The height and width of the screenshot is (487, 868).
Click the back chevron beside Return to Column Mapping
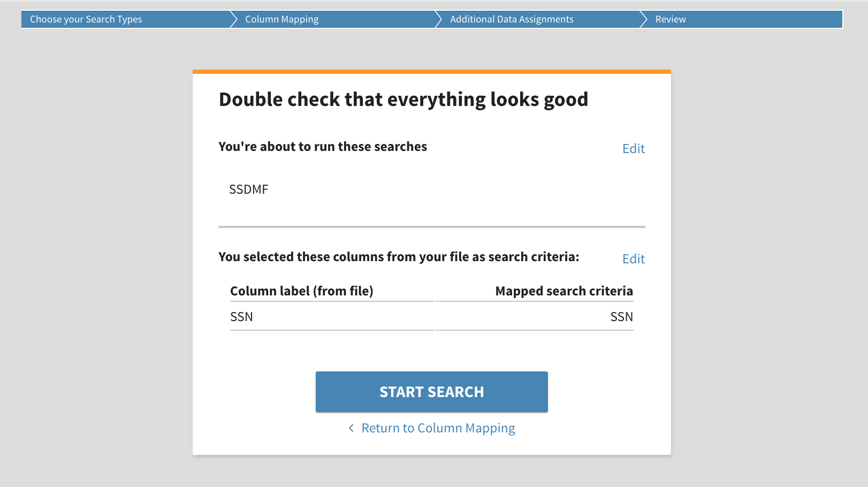coord(351,428)
